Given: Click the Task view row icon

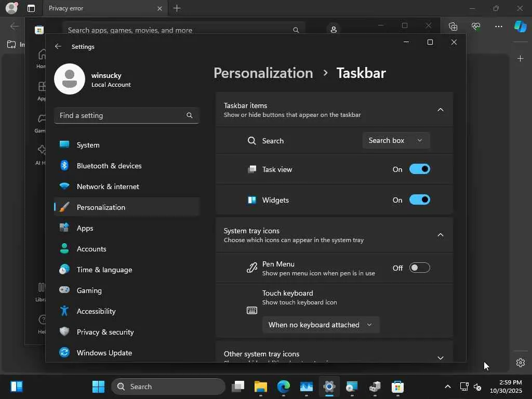Looking at the screenshot, I should (252, 169).
